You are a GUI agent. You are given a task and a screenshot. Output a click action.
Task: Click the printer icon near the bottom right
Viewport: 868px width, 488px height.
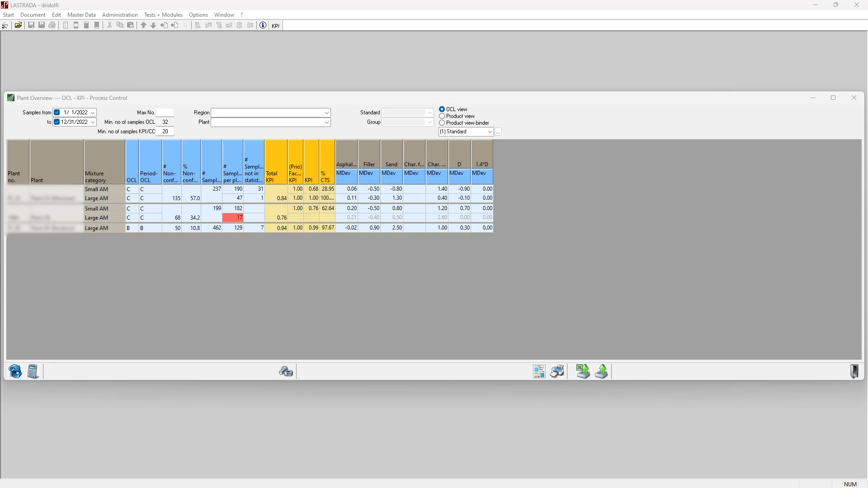557,371
